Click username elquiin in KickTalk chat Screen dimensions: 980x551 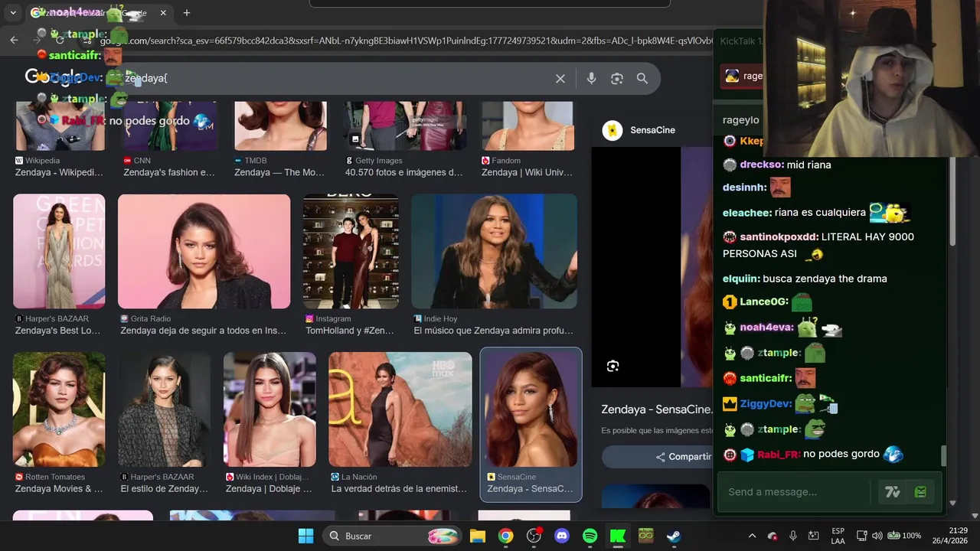pos(741,279)
